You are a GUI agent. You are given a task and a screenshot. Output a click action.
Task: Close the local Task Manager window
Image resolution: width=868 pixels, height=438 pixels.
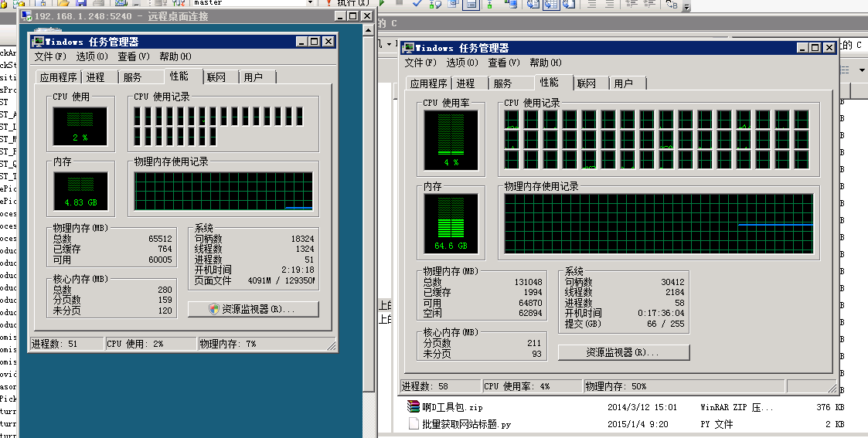pyautogui.click(x=829, y=48)
